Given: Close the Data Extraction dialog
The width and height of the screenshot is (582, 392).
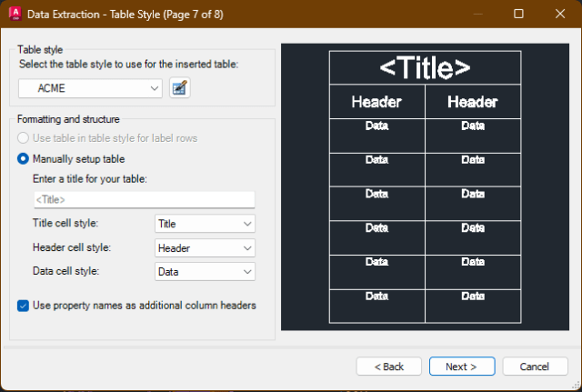Looking at the screenshot, I should point(560,15).
